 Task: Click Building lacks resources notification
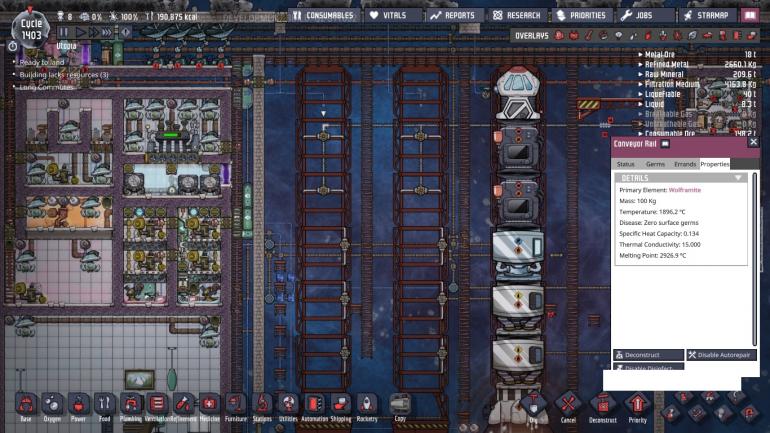click(64, 75)
